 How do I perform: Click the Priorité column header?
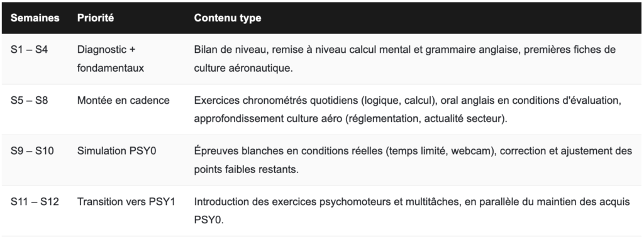click(x=96, y=18)
